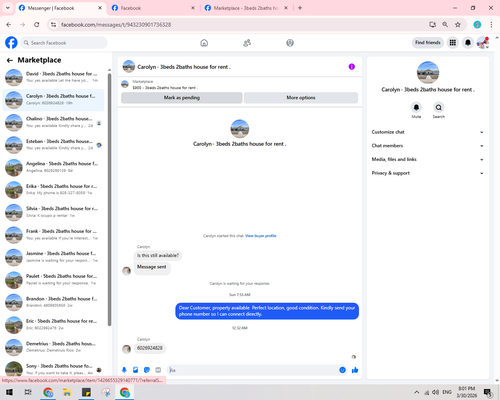Click Carolyn's avatar in right panel
The height and width of the screenshot is (400, 500).
tap(428, 72)
